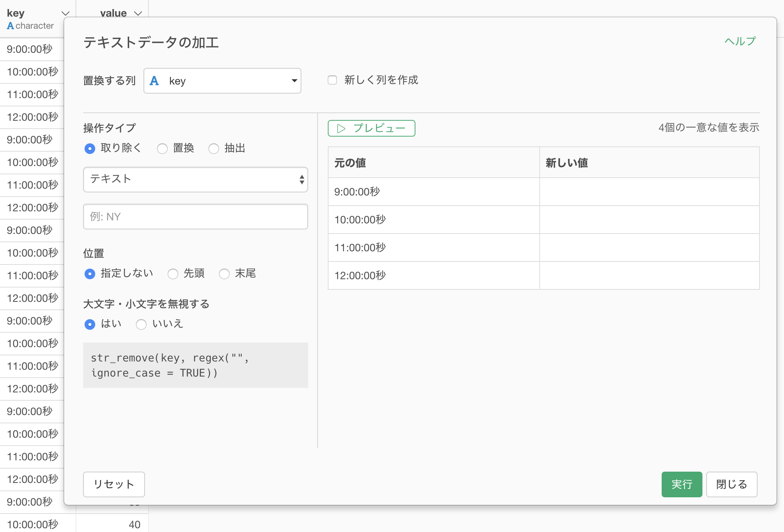Select the 抽出 operation radio button
The height and width of the screenshot is (532, 784).
(214, 149)
